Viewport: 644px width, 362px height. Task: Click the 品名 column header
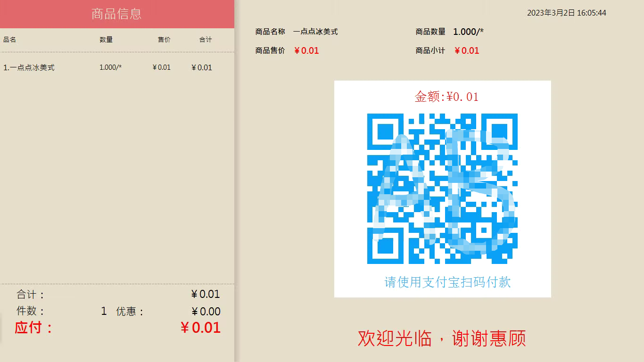pos(10,40)
